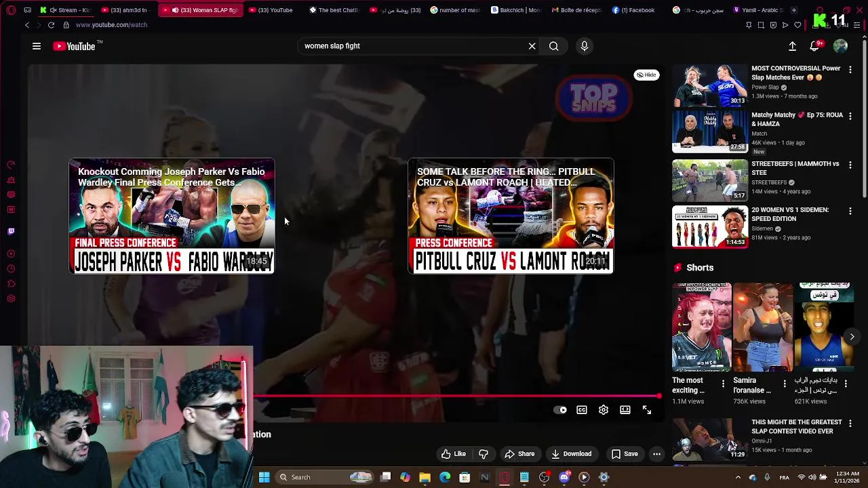Open 20 Women vs 1 Sidemen video
This screenshot has width=868, height=488.
pos(710,226)
